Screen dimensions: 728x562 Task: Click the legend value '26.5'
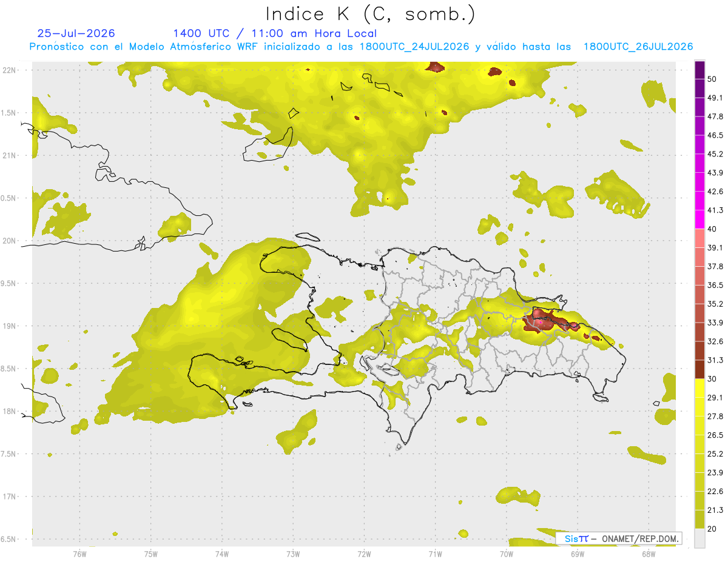[715, 435]
